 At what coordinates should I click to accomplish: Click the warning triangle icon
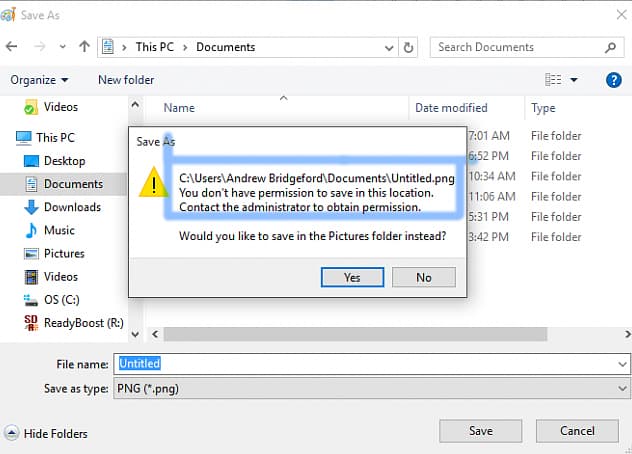(x=153, y=182)
